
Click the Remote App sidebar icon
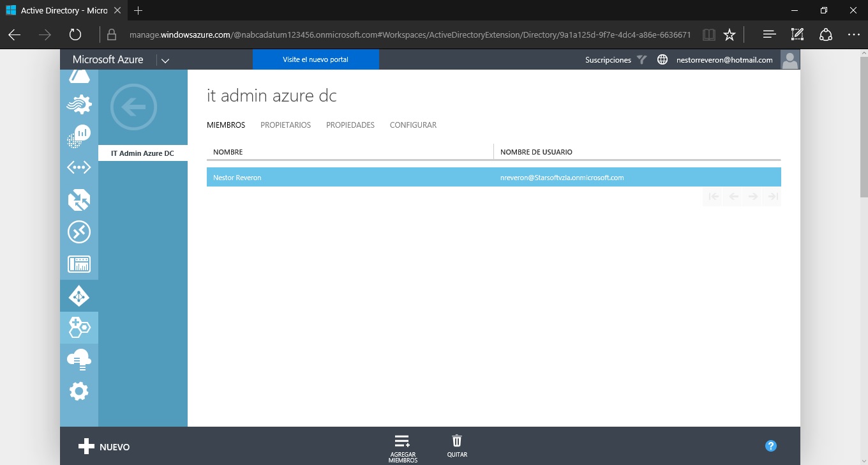click(x=79, y=232)
